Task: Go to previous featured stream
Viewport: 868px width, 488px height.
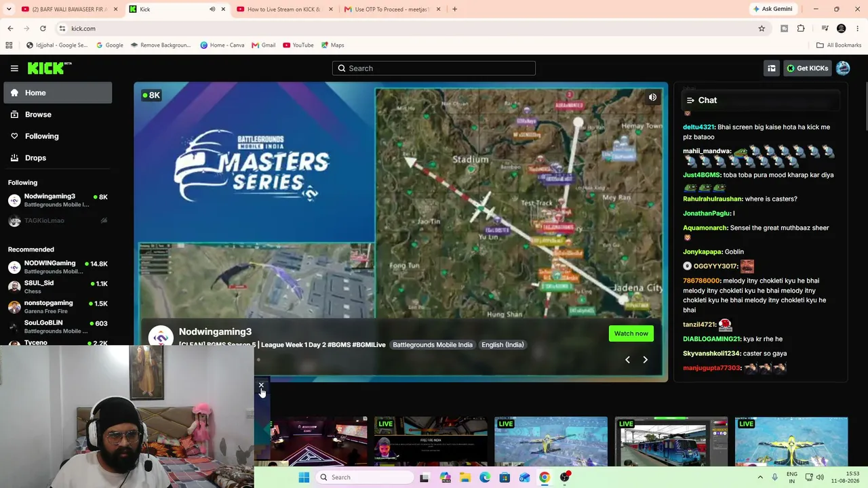Action: pos(627,360)
